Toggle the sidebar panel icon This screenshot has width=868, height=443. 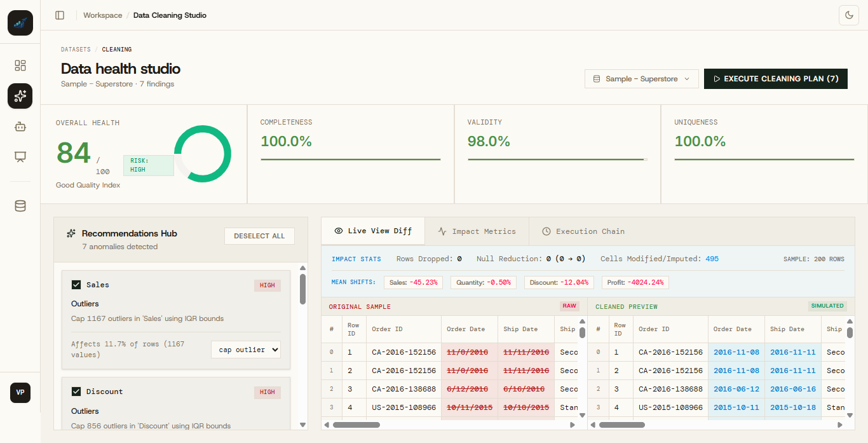[x=60, y=15]
